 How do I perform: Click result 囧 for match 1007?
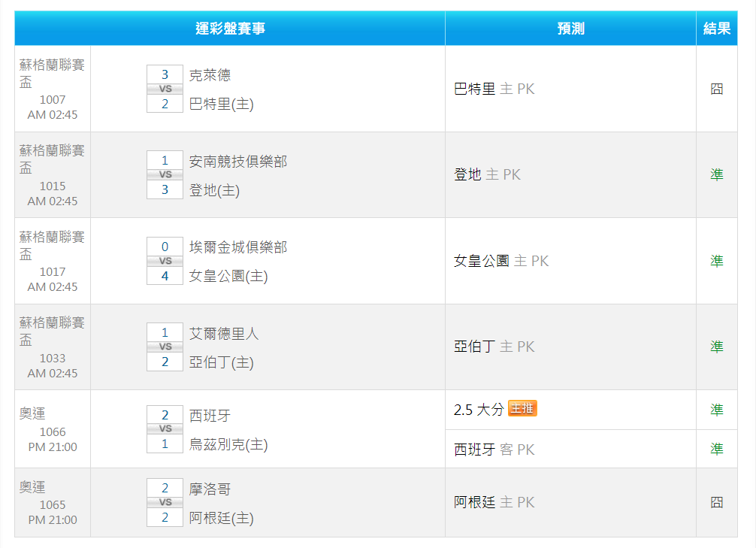pyautogui.click(x=716, y=89)
